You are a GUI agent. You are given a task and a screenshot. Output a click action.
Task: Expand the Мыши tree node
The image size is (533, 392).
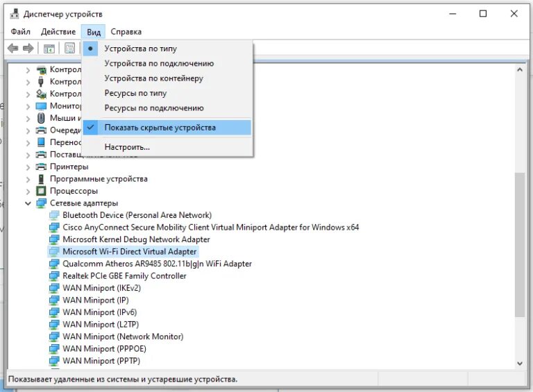point(28,119)
